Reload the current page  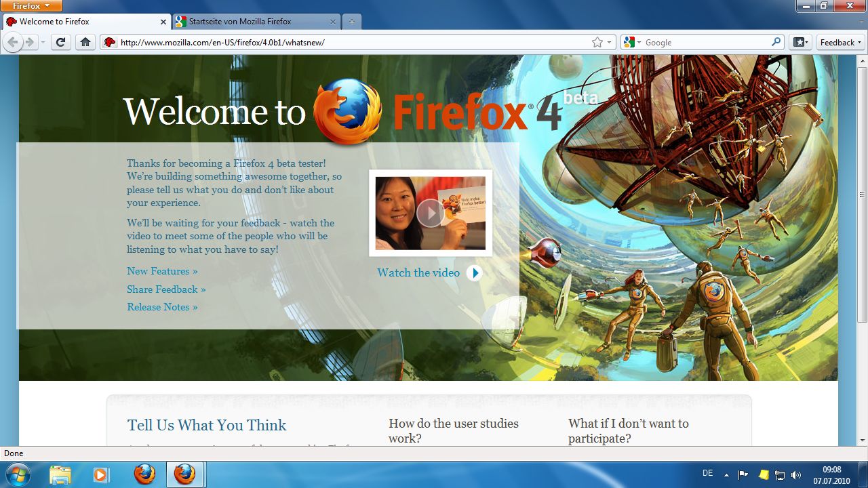tap(60, 41)
